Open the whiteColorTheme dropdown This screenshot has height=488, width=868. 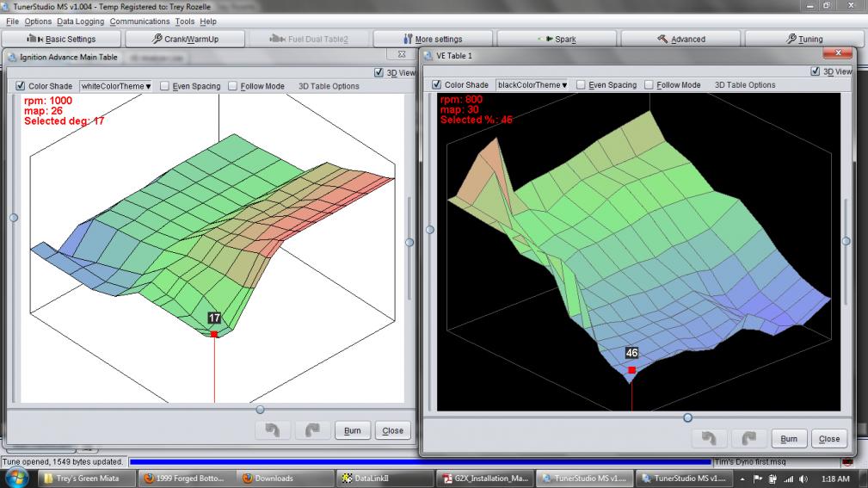[x=115, y=86]
